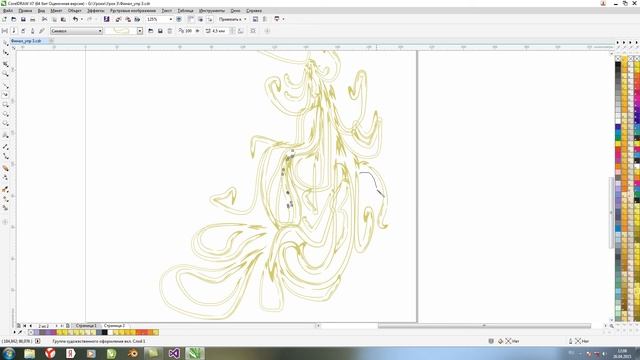The height and width of the screenshot is (360, 640).
Task: Toggle Show Rulers in standard toolbar
Action: click(x=191, y=19)
